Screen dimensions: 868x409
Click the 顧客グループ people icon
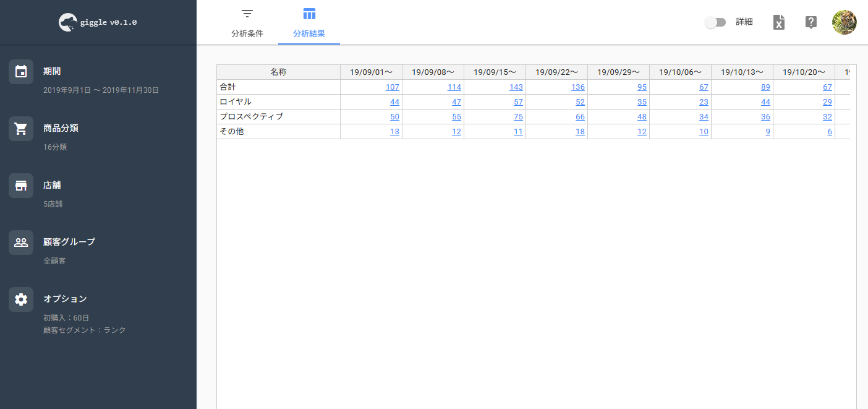coord(21,243)
